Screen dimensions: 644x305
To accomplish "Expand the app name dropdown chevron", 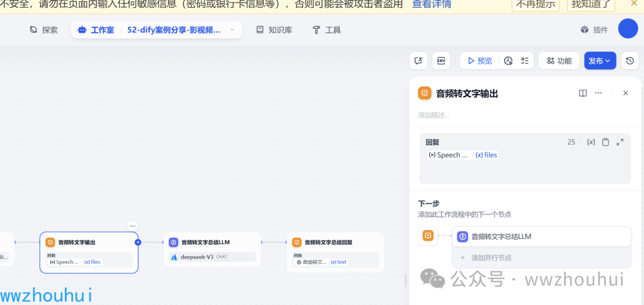I will 232,30.
